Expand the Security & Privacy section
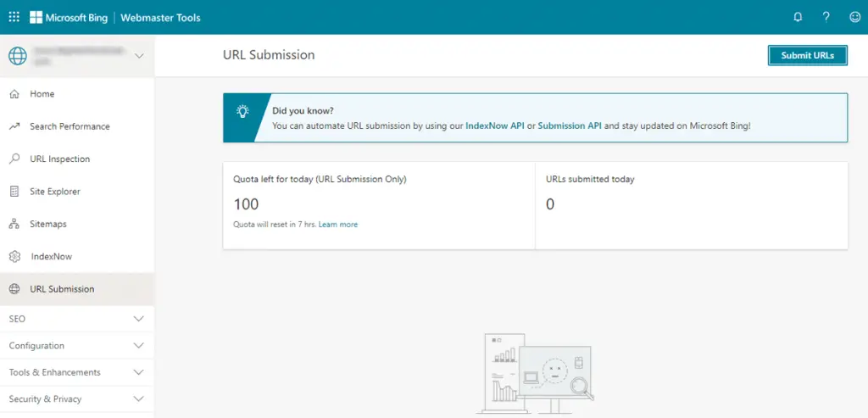 click(77, 398)
